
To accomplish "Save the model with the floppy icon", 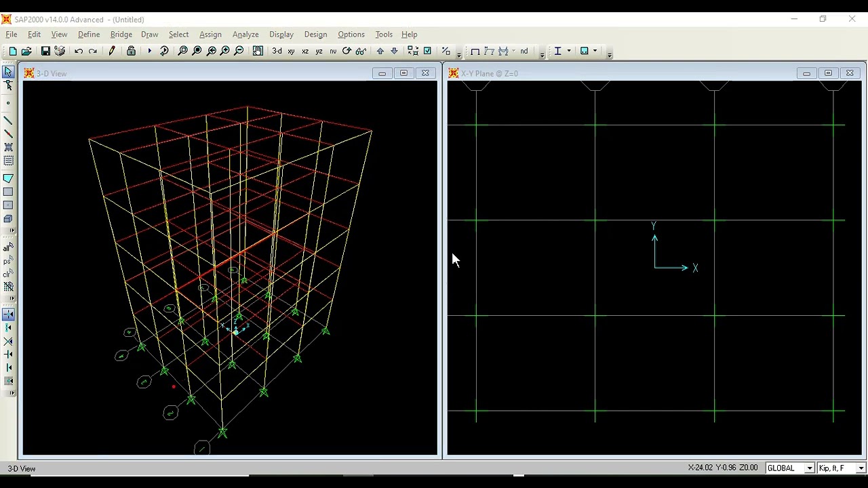I will tap(45, 51).
